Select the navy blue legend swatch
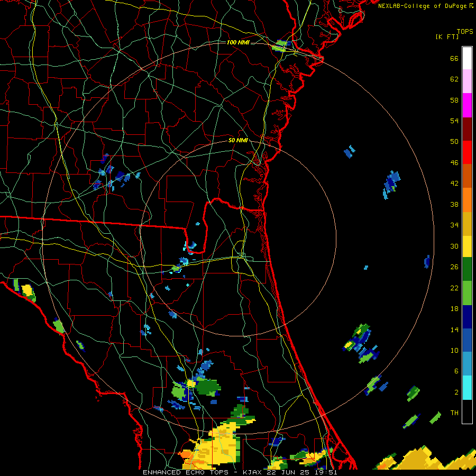This screenshot has width=476, height=476. tap(467, 317)
